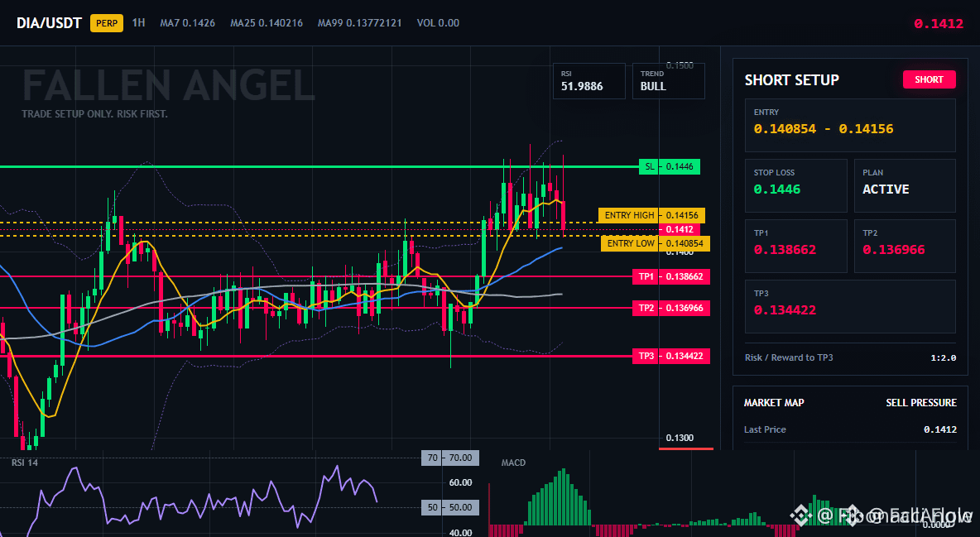The height and width of the screenshot is (537, 980).
Task: Click the PLAN ACTIVE status box
Action: (x=905, y=185)
